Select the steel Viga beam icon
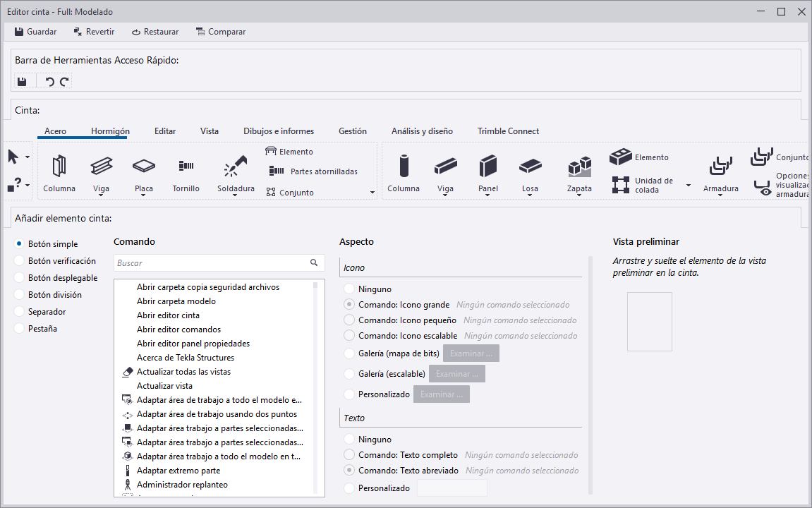The image size is (812, 508). click(101, 167)
